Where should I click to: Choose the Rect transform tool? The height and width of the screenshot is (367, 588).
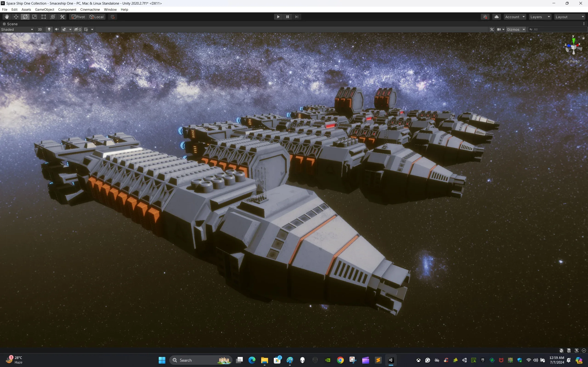(x=43, y=17)
